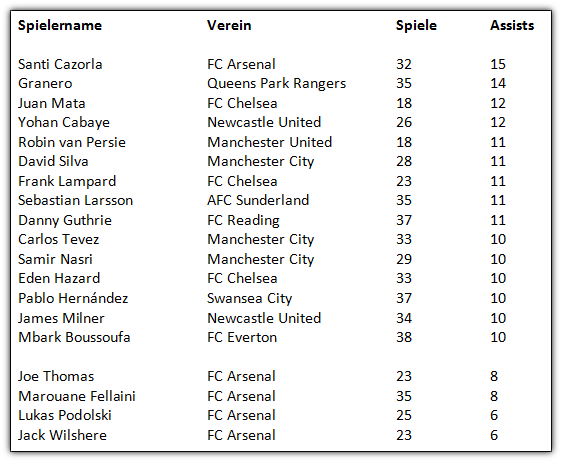562x462 pixels.
Task: Click Manchester United club text
Action: (x=270, y=142)
